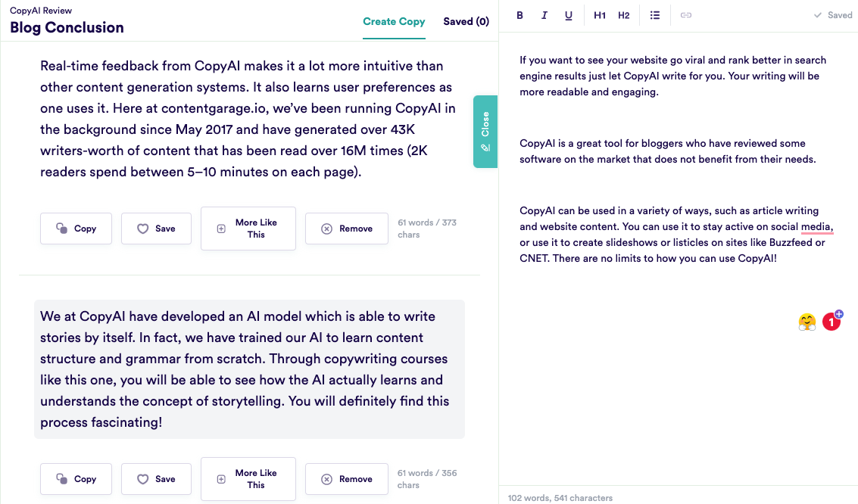Viewport: 858px width, 504px height.
Task: Apply H2 heading style
Action: [x=623, y=15]
